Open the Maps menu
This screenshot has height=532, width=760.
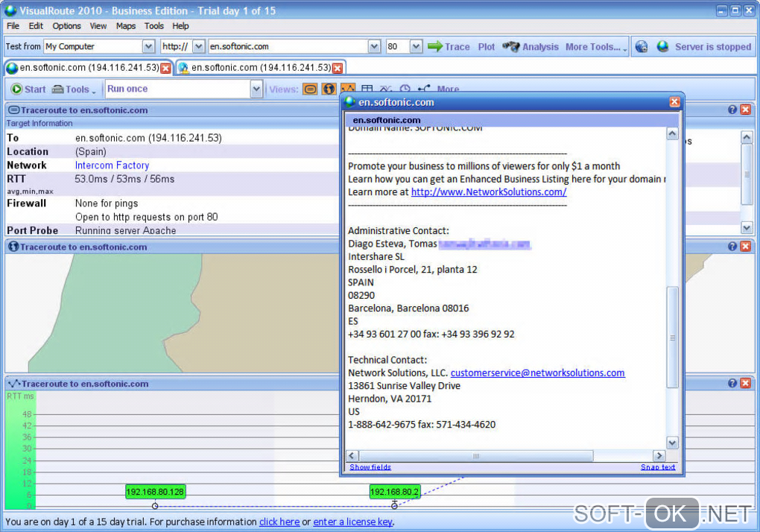pos(125,26)
